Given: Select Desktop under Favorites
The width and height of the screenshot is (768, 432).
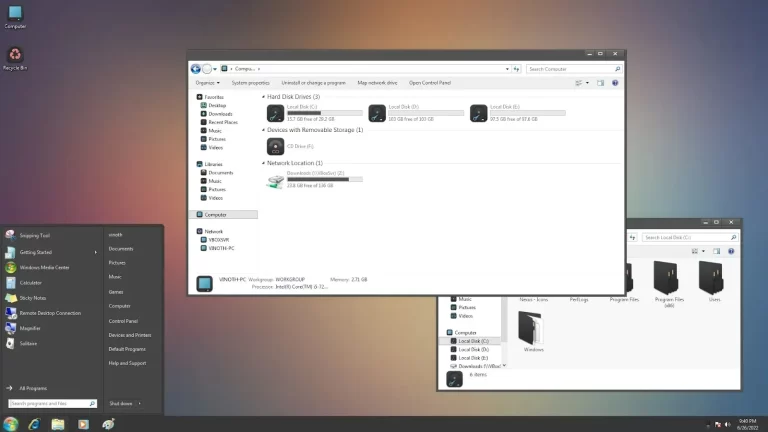Looking at the screenshot, I should (214, 105).
